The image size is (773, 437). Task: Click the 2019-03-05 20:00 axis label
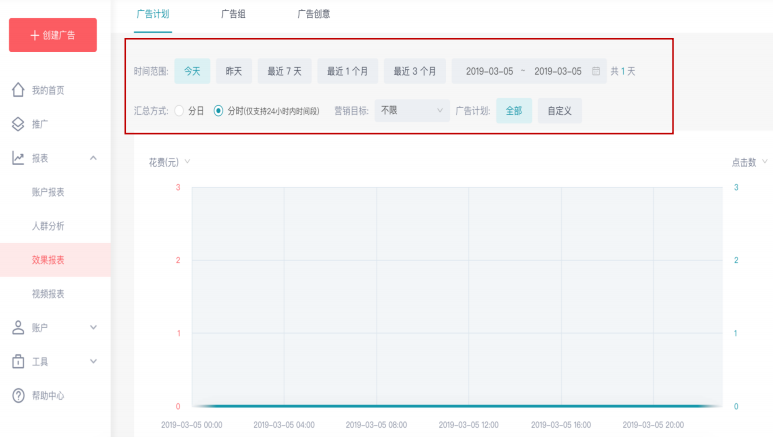tap(653, 425)
